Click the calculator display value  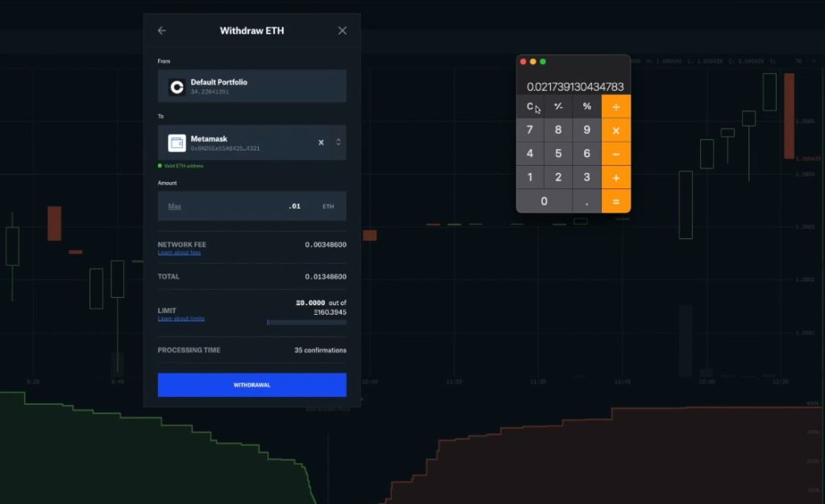click(x=575, y=87)
